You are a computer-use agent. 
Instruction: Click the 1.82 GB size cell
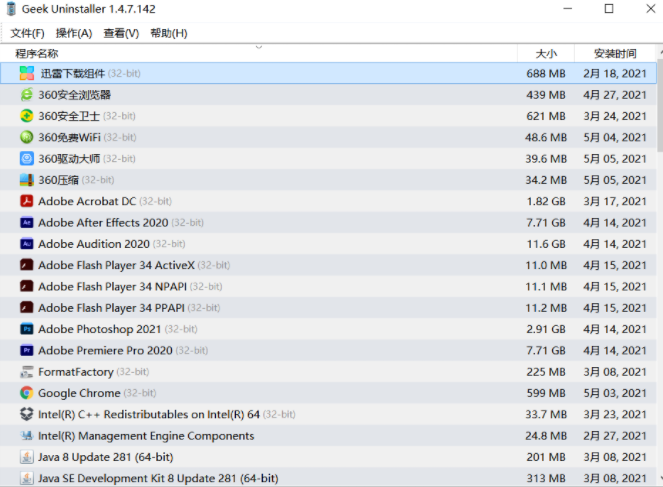pyautogui.click(x=546, y=201)
